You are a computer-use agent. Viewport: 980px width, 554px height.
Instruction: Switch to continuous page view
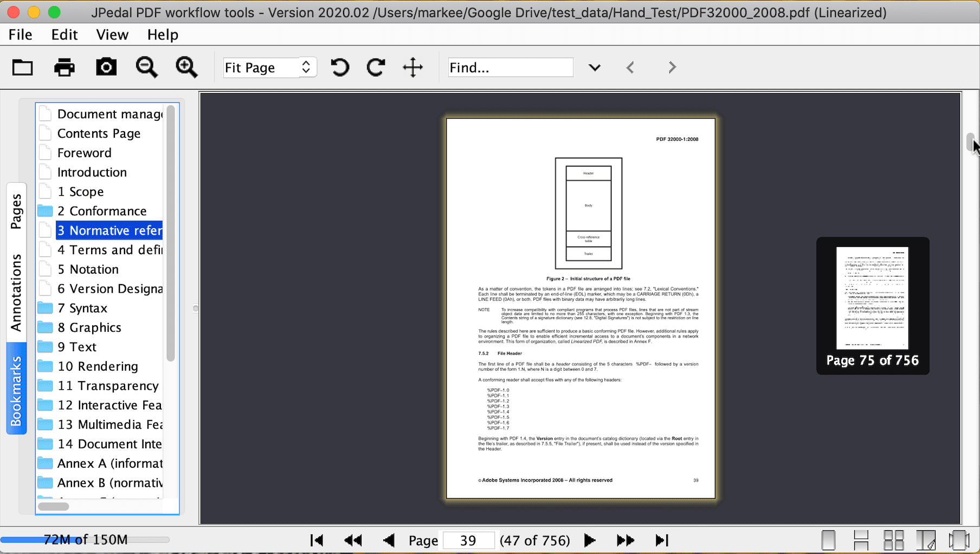click(x=861, y=540)
